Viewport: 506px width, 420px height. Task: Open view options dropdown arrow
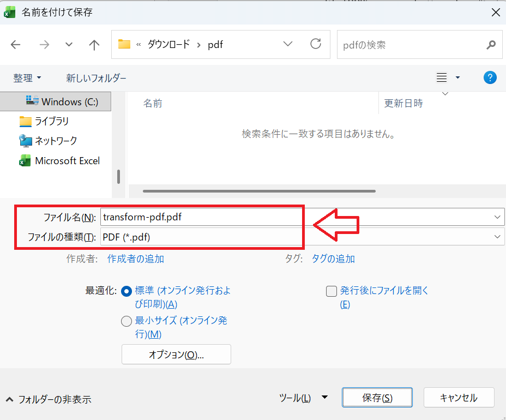pyautogui.click(x=457, y=77)
